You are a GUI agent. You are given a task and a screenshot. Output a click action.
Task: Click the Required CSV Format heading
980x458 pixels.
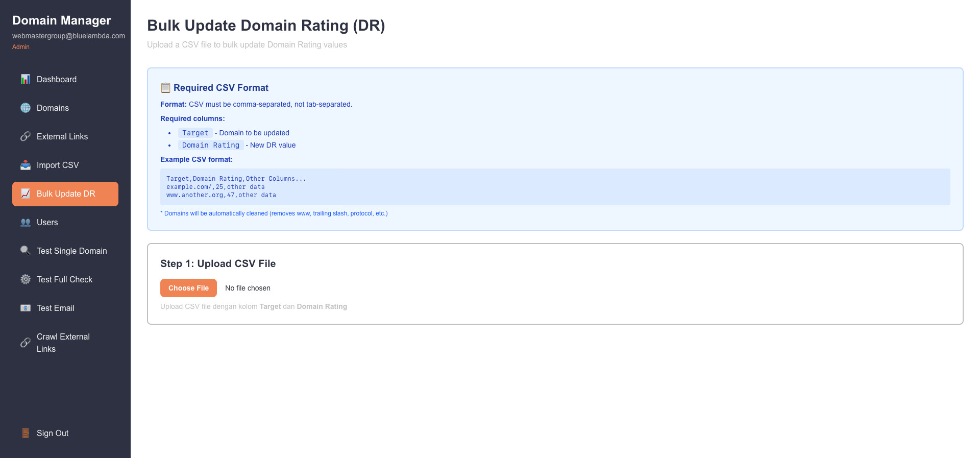tap(221, 88)
